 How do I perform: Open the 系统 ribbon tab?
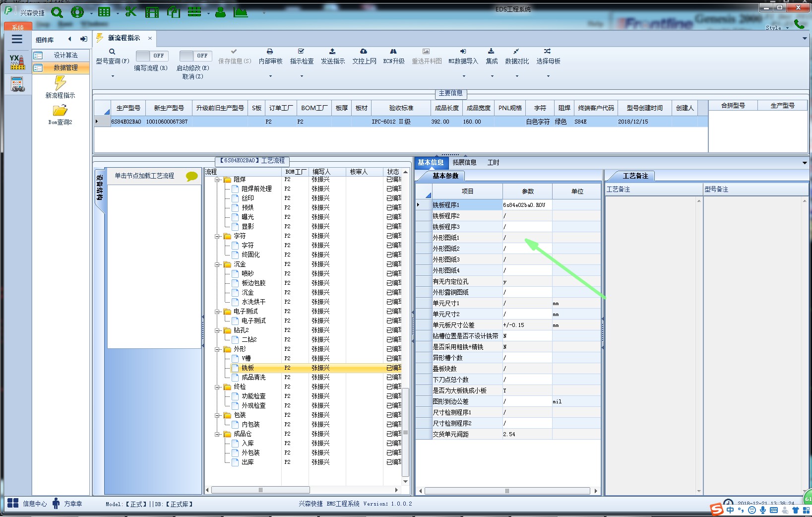click(x=18, y=27)
